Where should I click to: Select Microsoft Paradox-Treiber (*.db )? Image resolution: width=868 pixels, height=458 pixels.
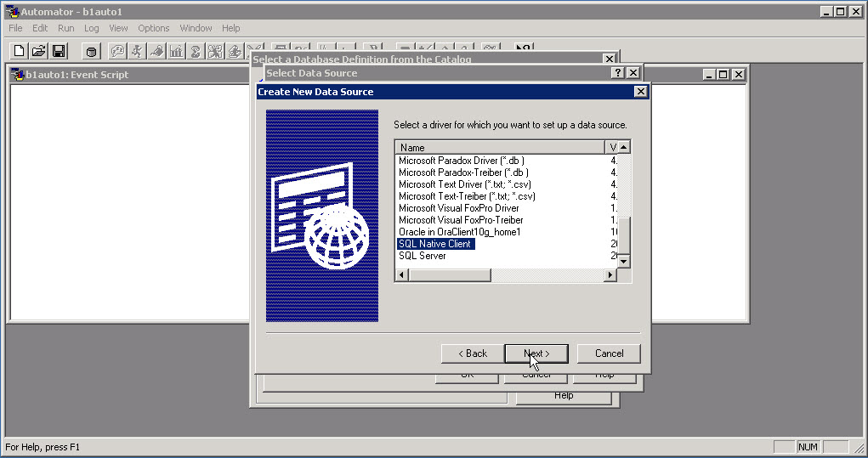coord(463,172)
